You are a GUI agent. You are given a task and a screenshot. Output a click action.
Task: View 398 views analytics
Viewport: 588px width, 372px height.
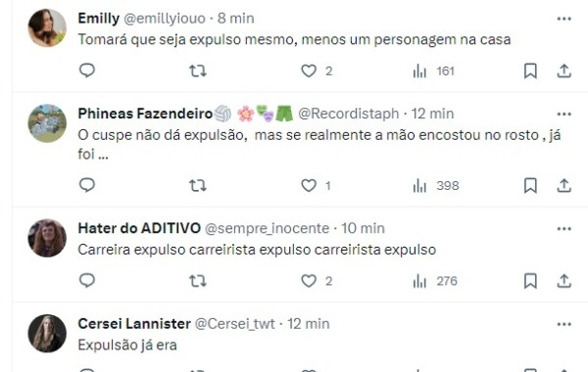click(436, 185)
